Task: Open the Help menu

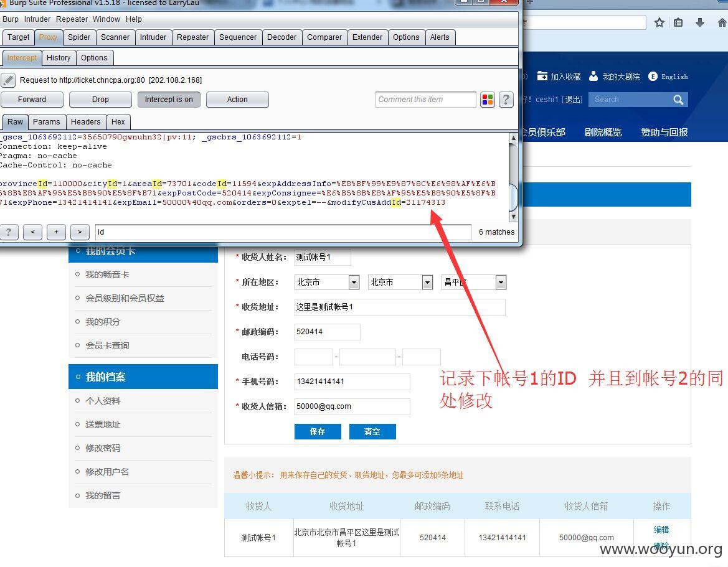Action: point(134,19)
